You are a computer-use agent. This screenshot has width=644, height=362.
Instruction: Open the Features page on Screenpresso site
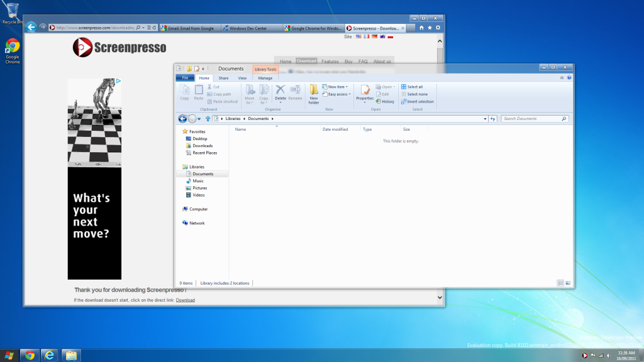330,61
